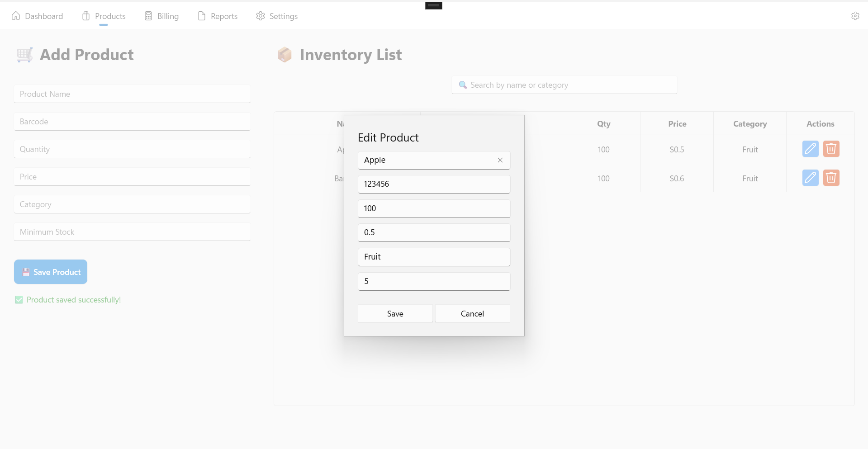Click the Price column header
868x449 pixels.
coord(677,124)
